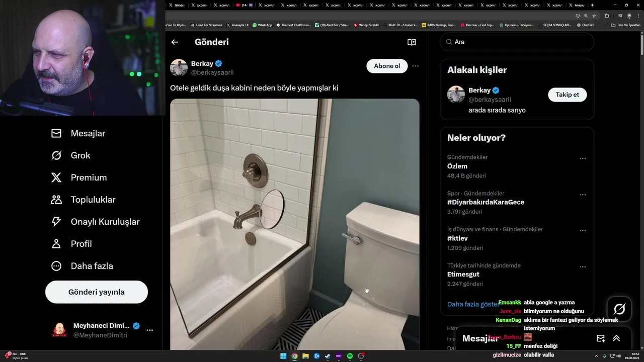Screen dimensions: 644x362
Task: Bookmark this page with the star icon
Action: tap(594, 16)
